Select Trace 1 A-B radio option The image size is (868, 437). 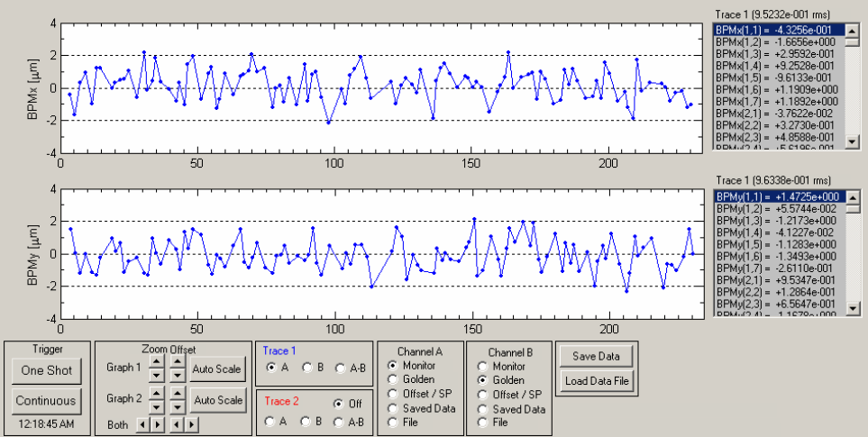pos(351,368)
